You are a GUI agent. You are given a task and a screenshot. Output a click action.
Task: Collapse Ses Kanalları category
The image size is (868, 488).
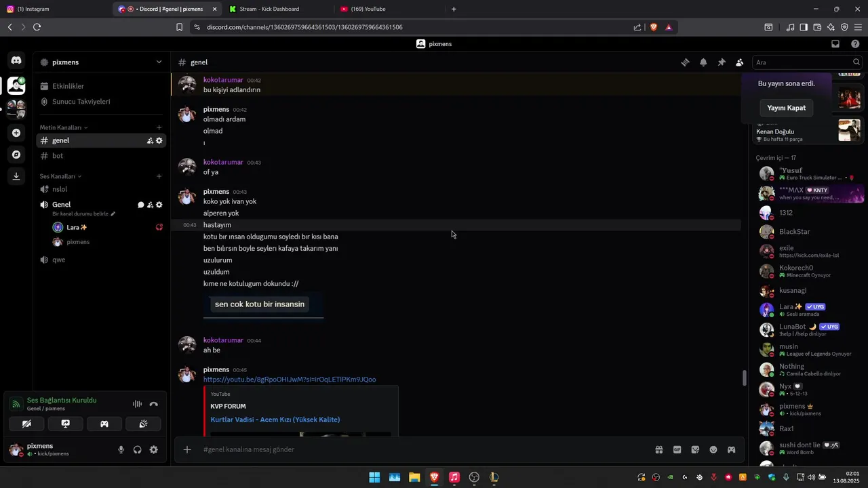61,176
